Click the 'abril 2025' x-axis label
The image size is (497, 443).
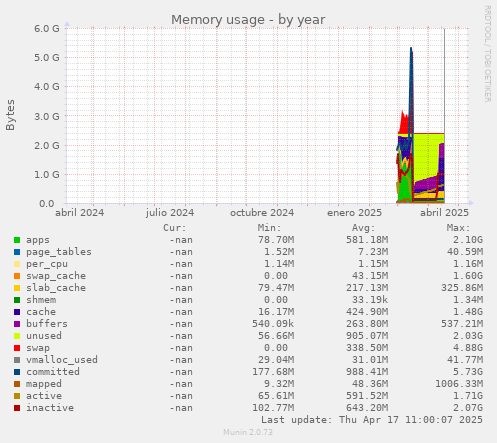(444, 213)
